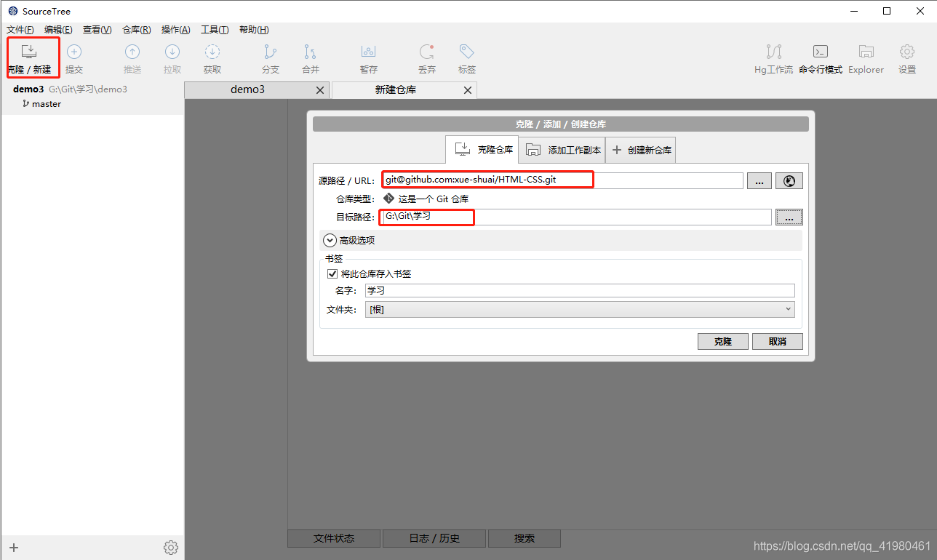Select the master branch in sidebar

point(47,104)
